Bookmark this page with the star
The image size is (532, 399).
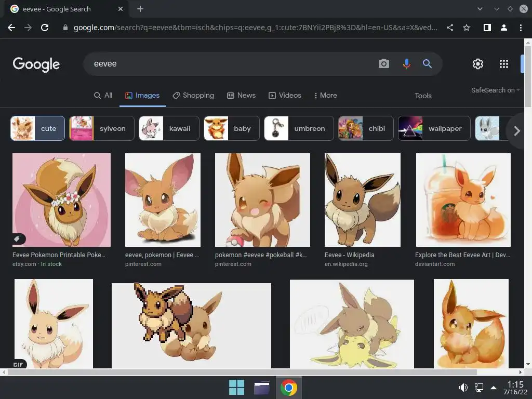tap(467, 28)
